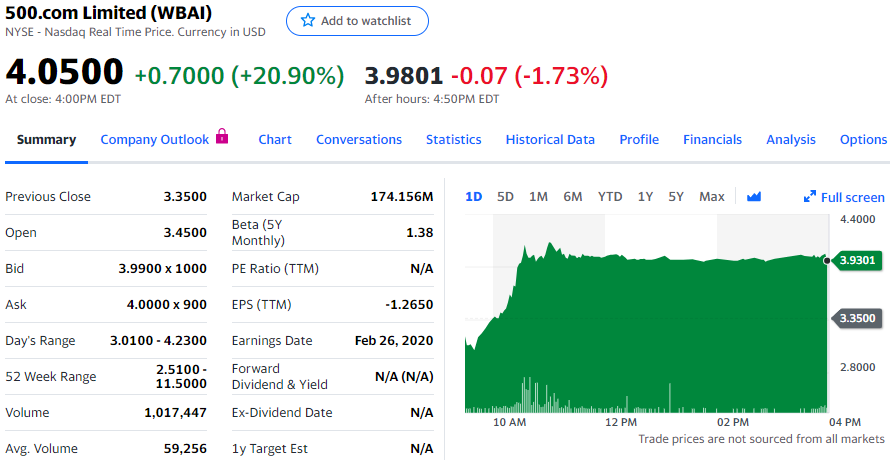Switch to the Chart tab
The width and height of the screenshot is (890, 460).
coord(275,140)
